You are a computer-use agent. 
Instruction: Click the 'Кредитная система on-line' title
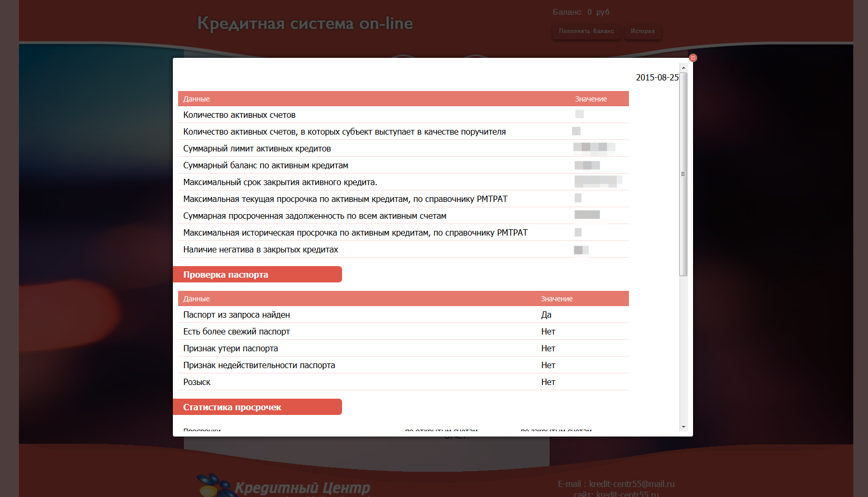coord(305,24)
